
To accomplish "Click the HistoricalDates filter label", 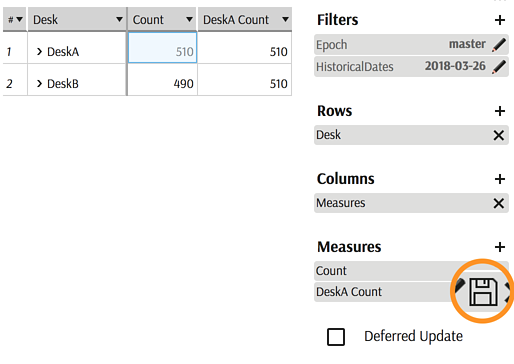I will point(355,67).
